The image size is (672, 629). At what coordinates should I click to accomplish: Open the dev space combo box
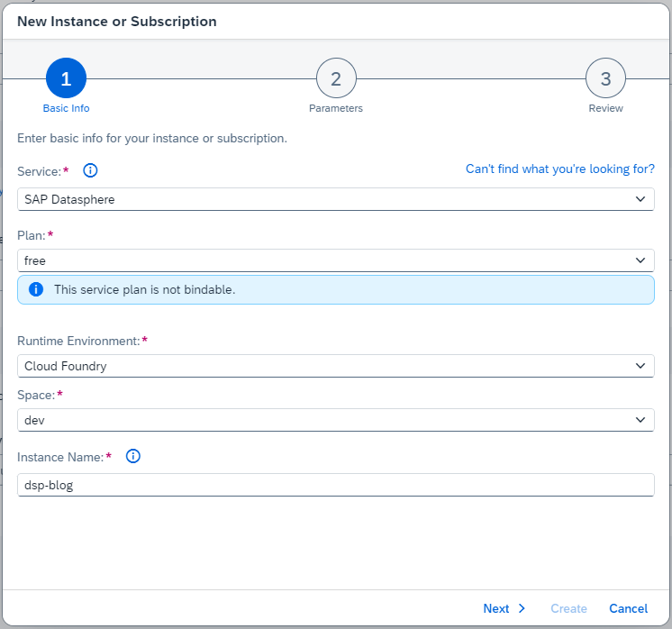(336, 420)
